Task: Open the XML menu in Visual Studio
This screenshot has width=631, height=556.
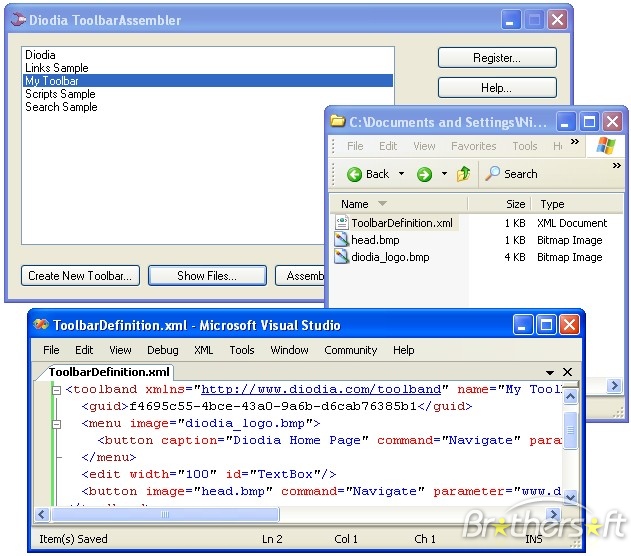Action: click(x=204, y=350)
